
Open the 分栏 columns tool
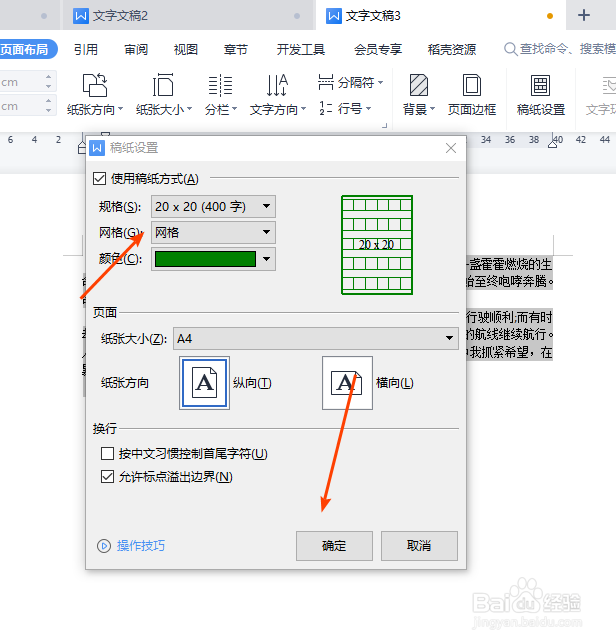tap(221, 94)
